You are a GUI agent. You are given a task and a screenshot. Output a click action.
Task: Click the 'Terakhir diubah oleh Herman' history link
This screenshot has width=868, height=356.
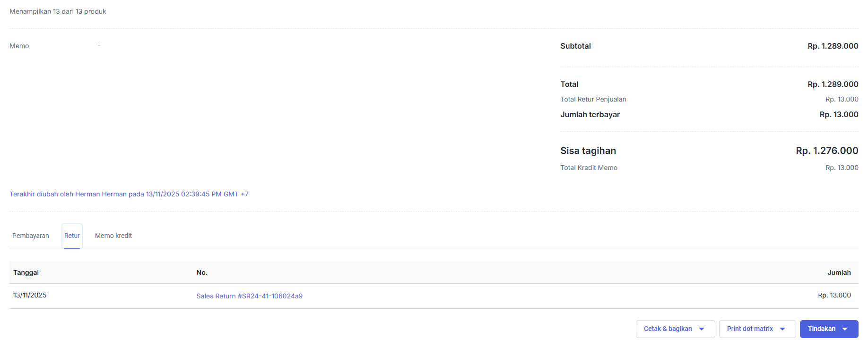tap(129, 194)
